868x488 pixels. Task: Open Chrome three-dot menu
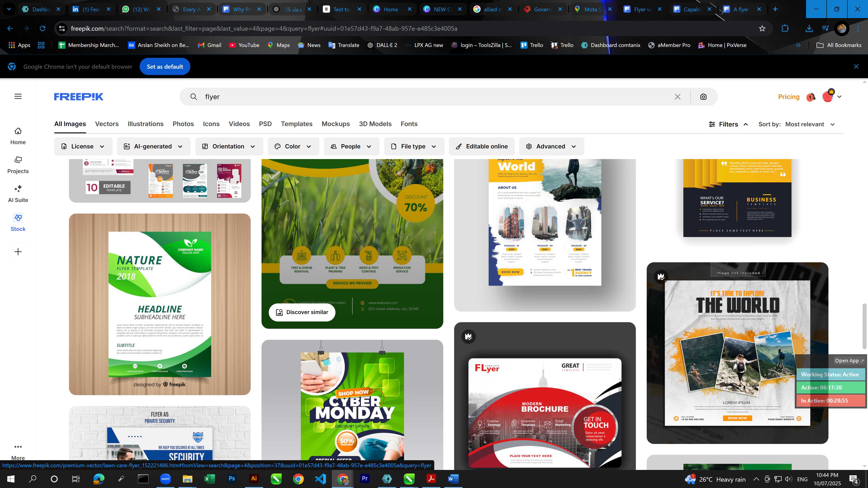(858, 29)
